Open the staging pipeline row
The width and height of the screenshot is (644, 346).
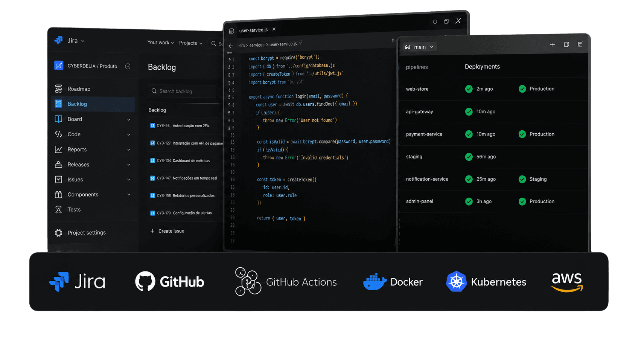point(493,157)
